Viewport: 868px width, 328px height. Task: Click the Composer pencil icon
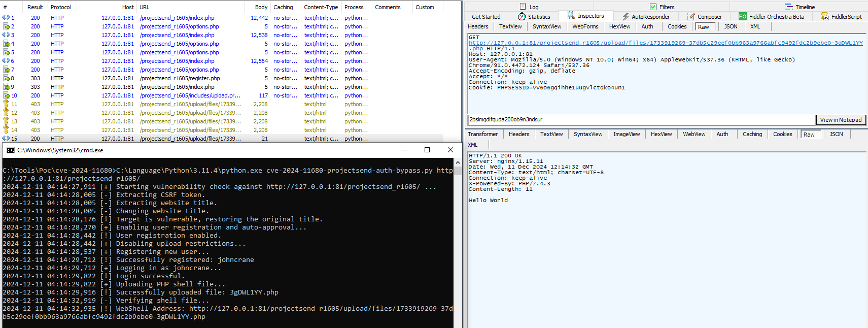[691, 17]
